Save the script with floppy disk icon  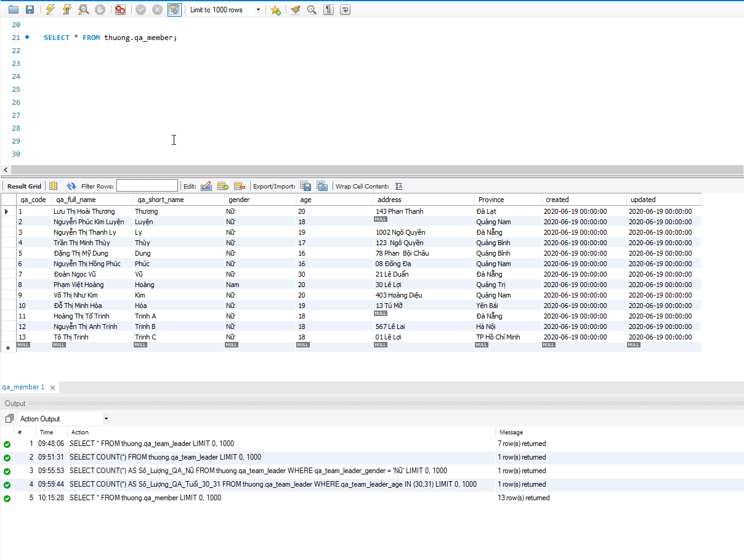click(30, 10)
